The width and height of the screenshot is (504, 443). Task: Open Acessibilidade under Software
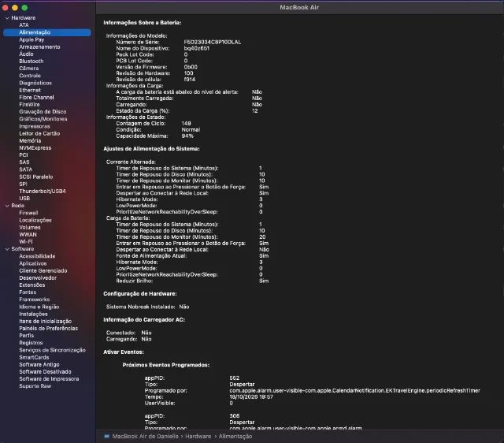(37, 256)
